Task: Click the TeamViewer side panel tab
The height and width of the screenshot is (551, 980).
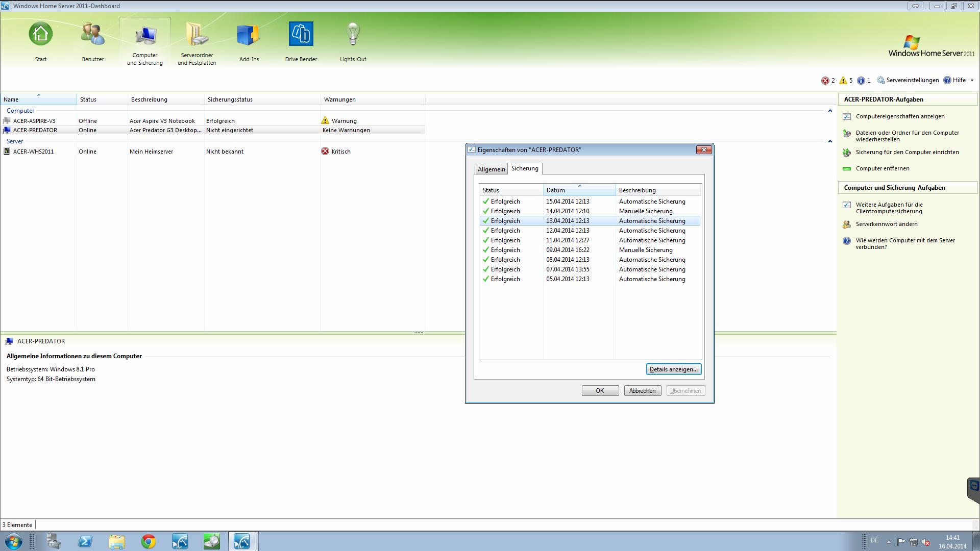Action: click(974, 490)
